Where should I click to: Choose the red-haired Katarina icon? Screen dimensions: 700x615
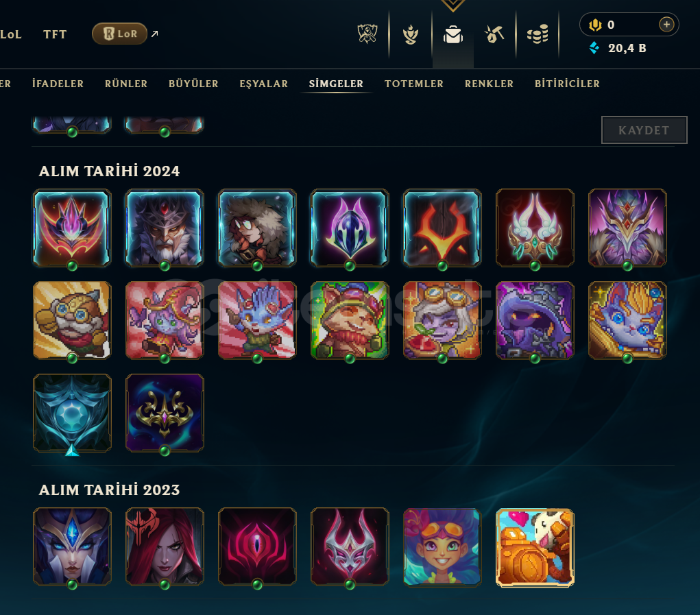[x=165, y=546]
